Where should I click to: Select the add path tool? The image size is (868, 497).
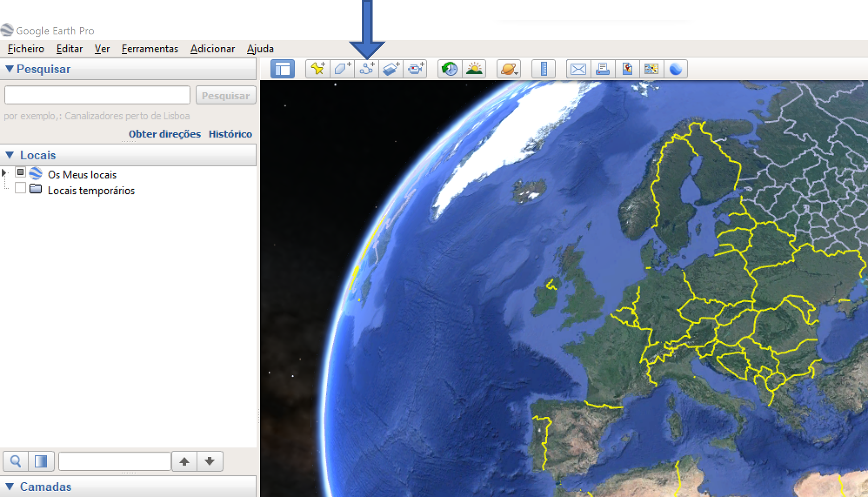[x=367, y=69]
